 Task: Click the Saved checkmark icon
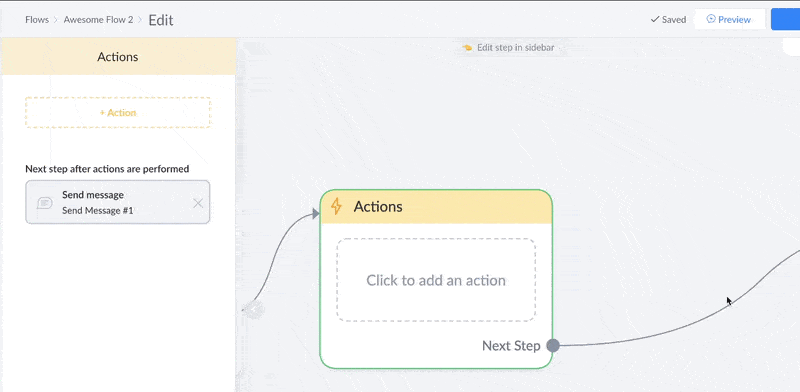tap(655, 19)
